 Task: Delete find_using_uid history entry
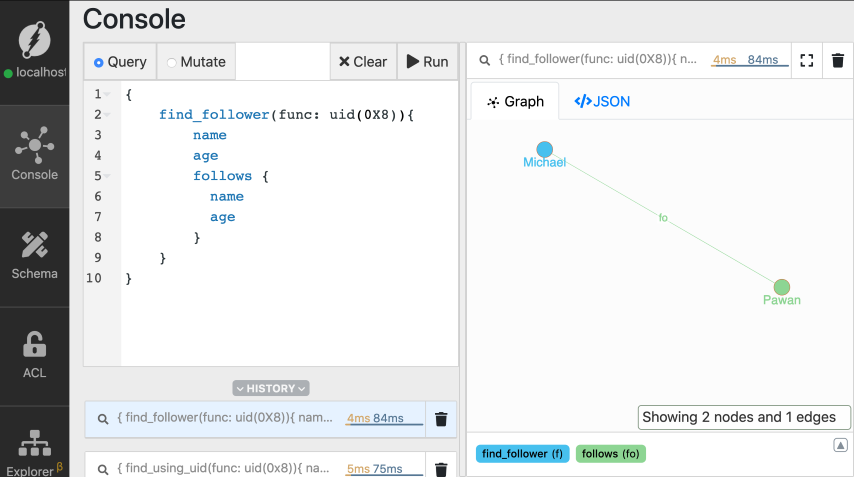441,468
